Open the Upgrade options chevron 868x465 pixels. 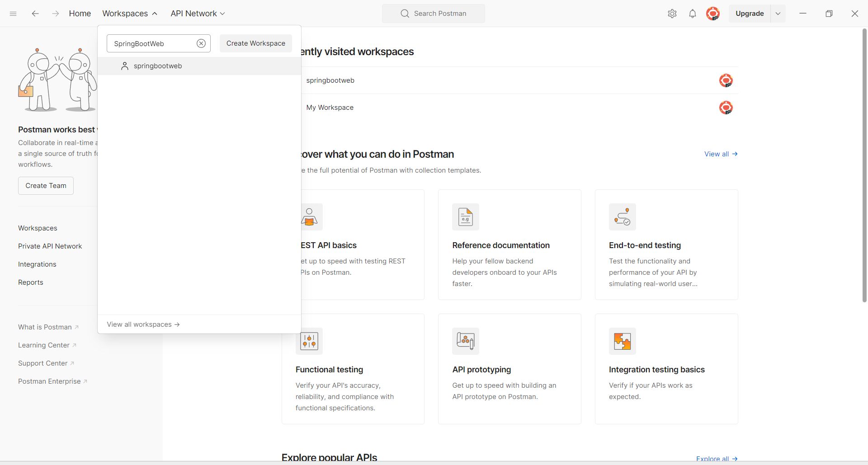pyautogui.click(x=778, y=14)
